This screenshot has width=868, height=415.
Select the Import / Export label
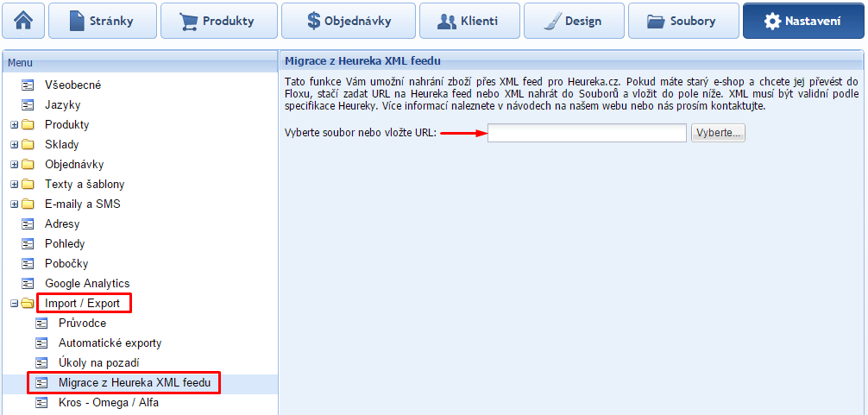pos(83,303)
